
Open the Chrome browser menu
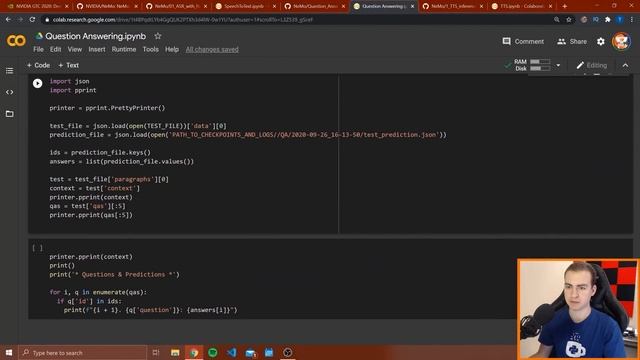[x=632, y=19]
